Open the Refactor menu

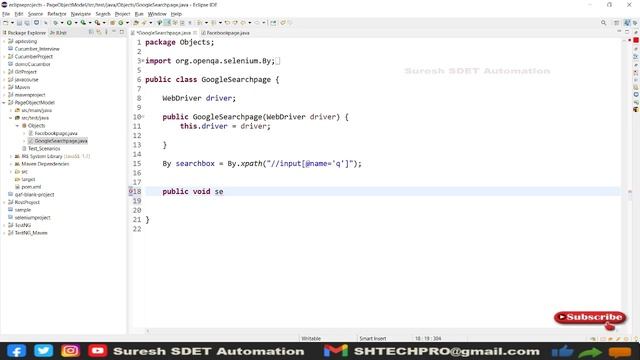click(x=57, y=14)
